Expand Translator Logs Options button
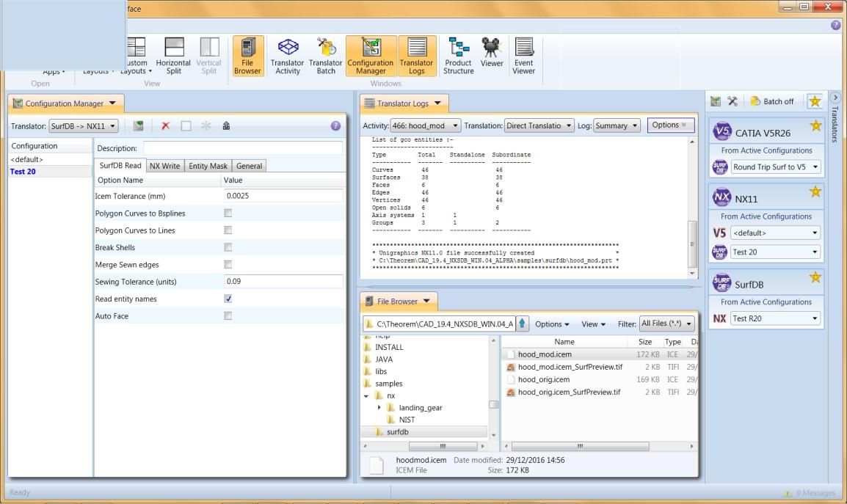Screen dimensions: 847x504 click(x=670, y=125)
